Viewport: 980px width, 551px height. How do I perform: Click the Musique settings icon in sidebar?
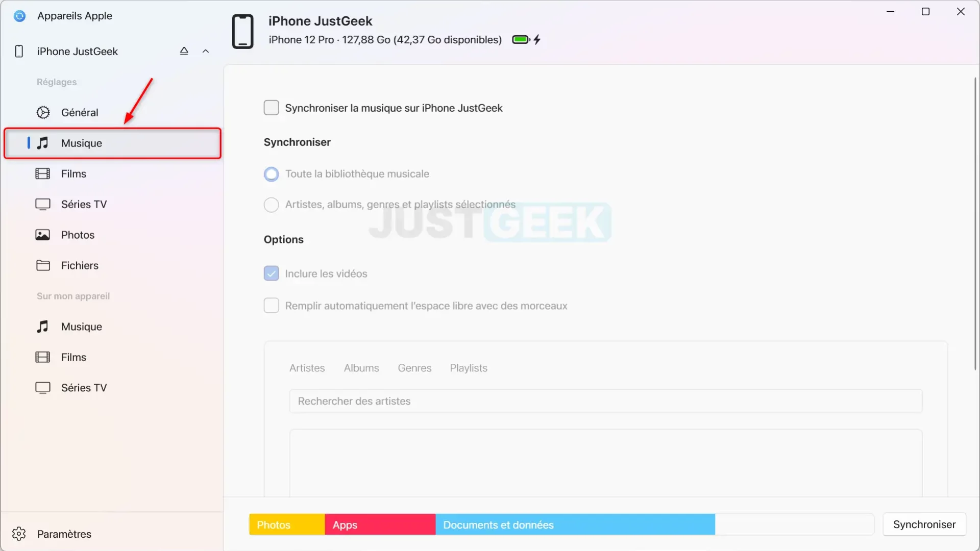42,143
